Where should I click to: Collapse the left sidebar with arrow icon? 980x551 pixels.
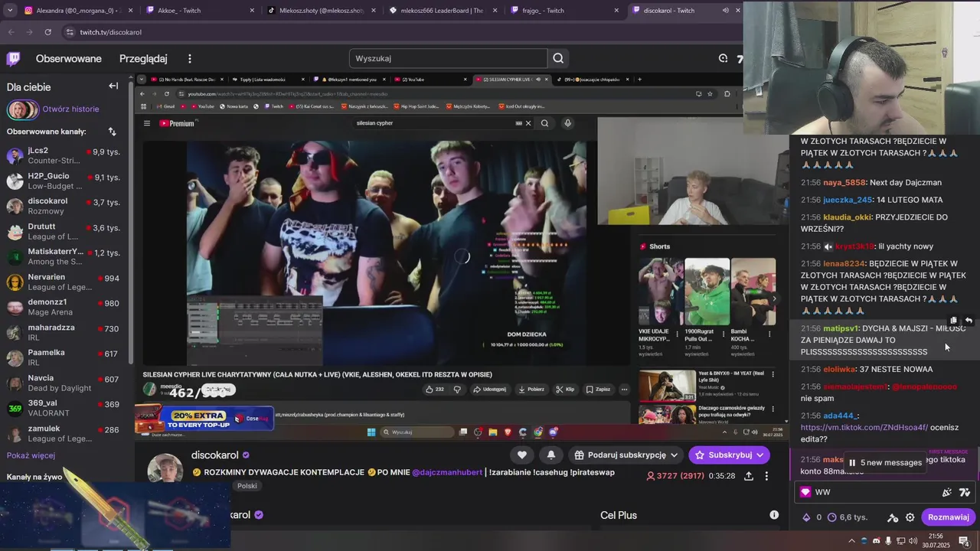coord(113,86)
